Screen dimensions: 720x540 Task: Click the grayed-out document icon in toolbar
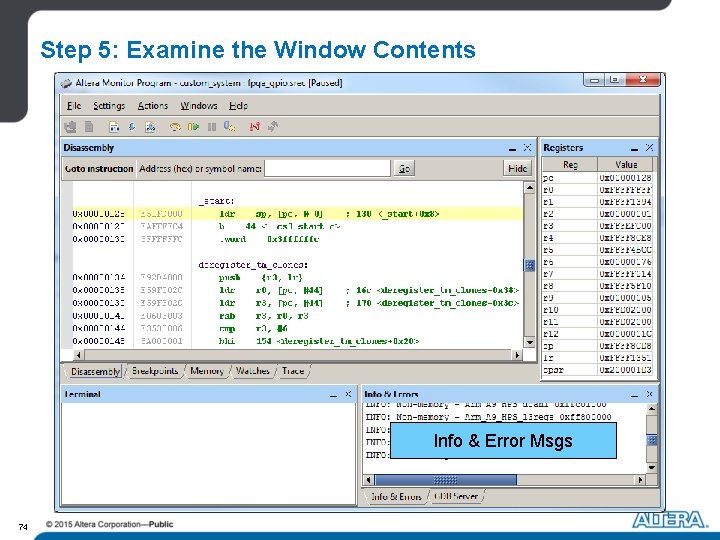[x=89, y=126]
